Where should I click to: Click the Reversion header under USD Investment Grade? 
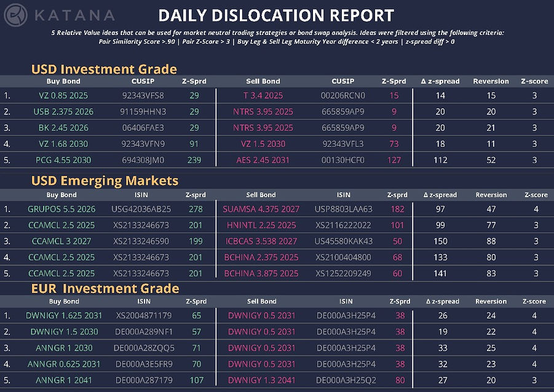[x=491, y=81]
